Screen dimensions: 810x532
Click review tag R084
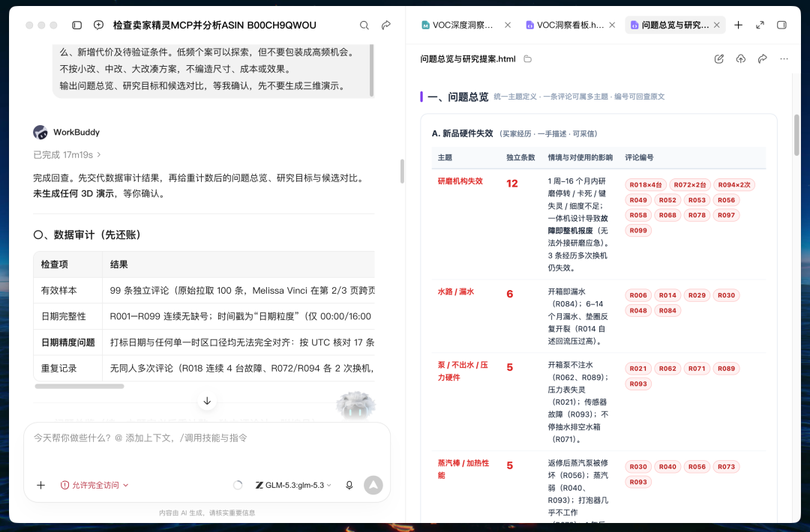667,311
